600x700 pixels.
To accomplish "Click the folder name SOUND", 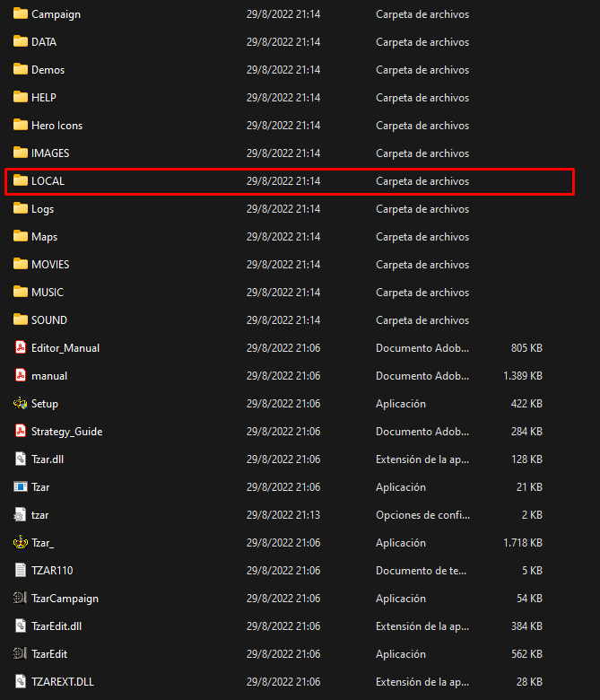I will pyautogui.click(x=49, y=320).
